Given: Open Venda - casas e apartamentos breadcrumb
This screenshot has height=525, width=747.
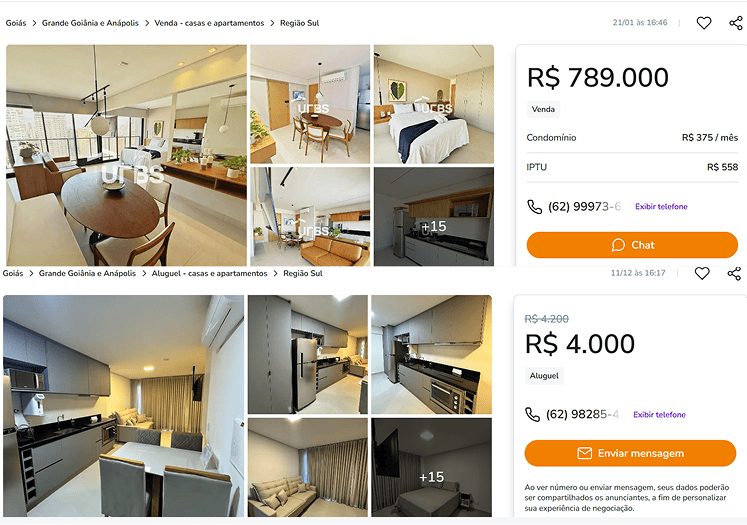Looking at the screenshot, I should (209, 23).
